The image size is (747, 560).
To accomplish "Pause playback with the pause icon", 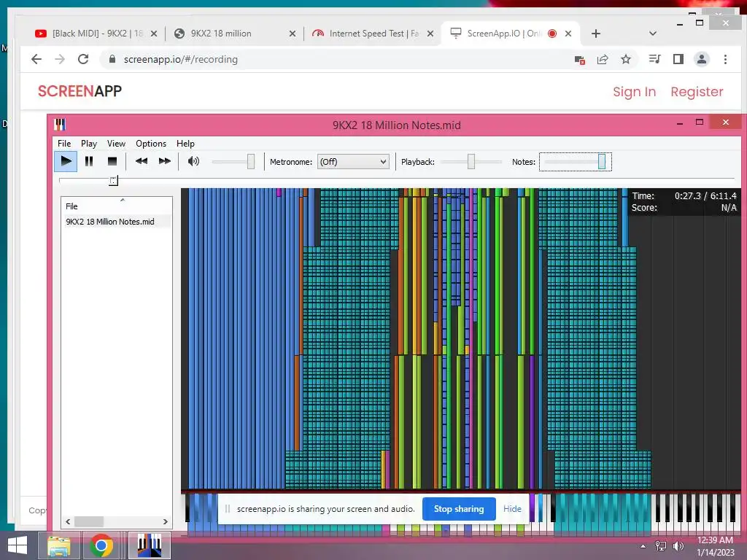I will (88, 161).
